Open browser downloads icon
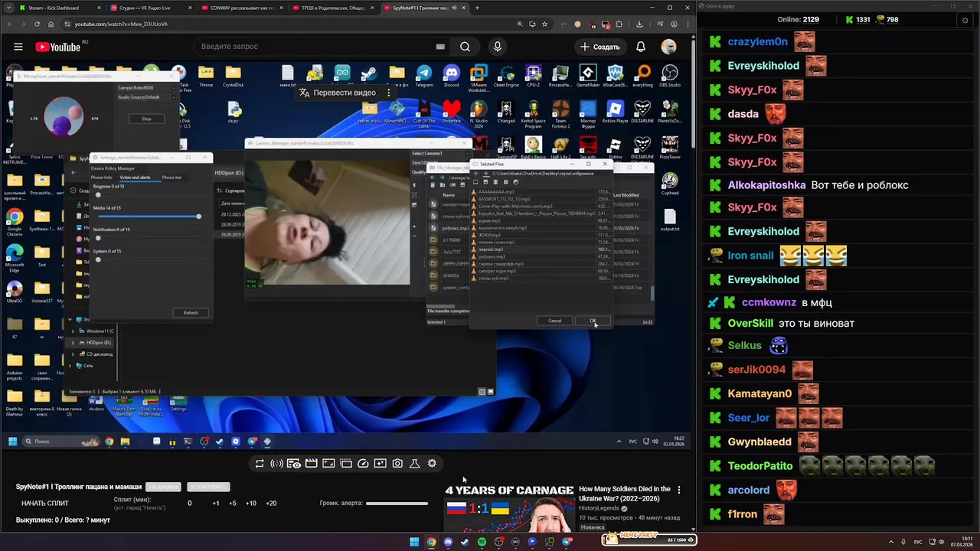Viewport: 980px width, 551px height. point(639,24)
